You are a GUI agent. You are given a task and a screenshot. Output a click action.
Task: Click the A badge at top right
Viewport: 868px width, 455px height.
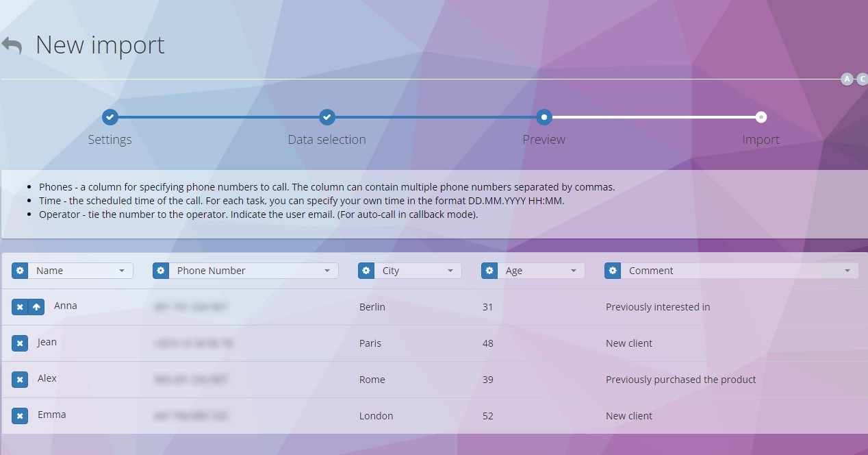point(847,79)
